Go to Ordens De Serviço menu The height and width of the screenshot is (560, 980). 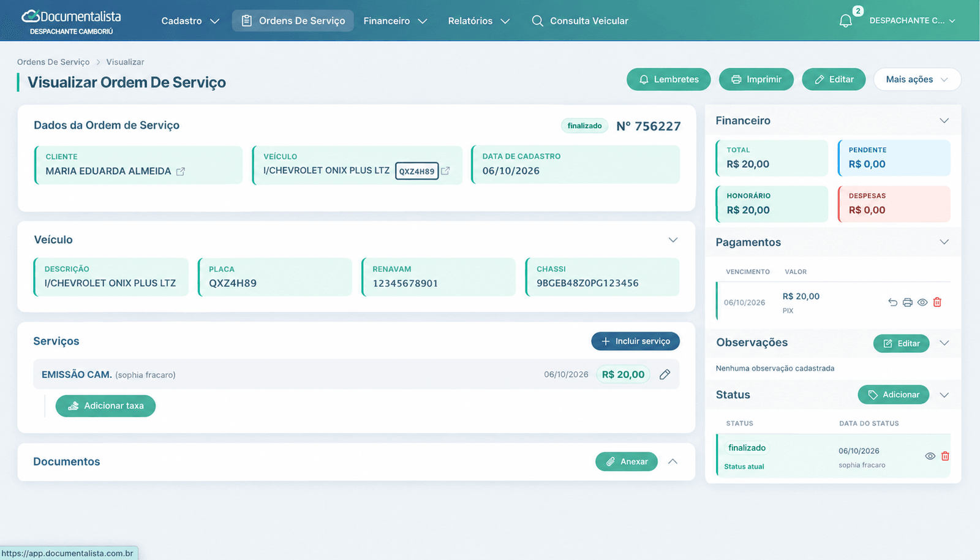pyautogui.click(x=293, y=21)
